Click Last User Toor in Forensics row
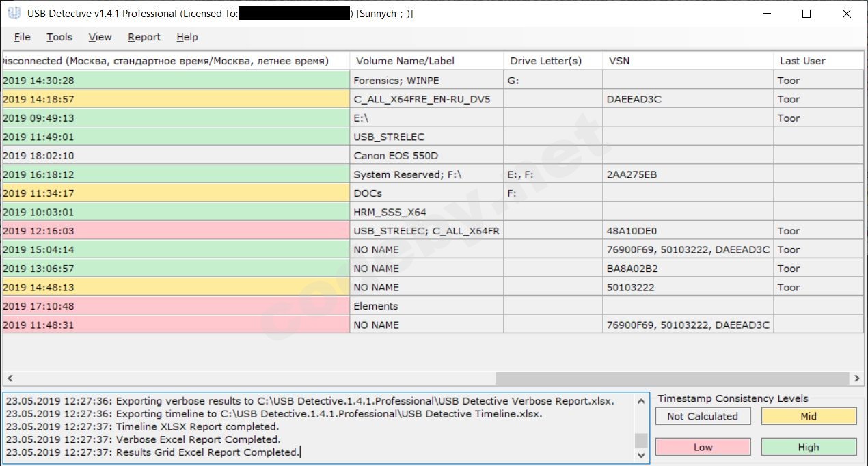Screen dimensions: 868x466 (x=819, y=80)
